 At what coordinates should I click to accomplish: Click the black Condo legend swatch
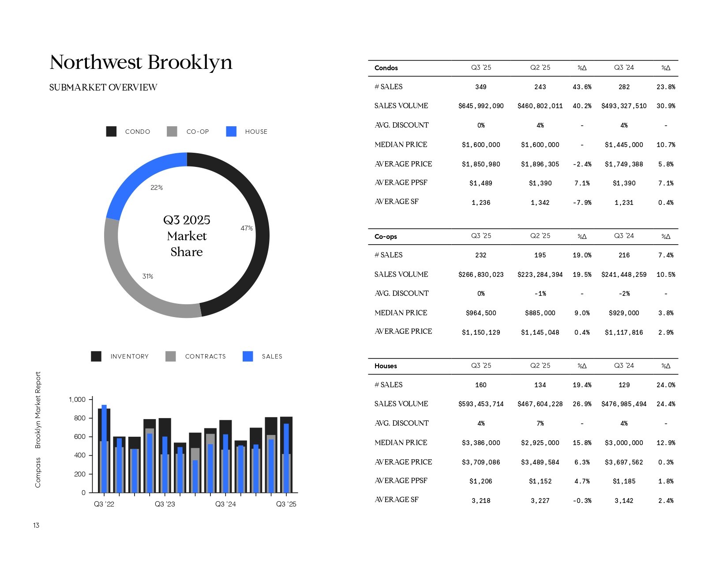(x=111, y=132)
